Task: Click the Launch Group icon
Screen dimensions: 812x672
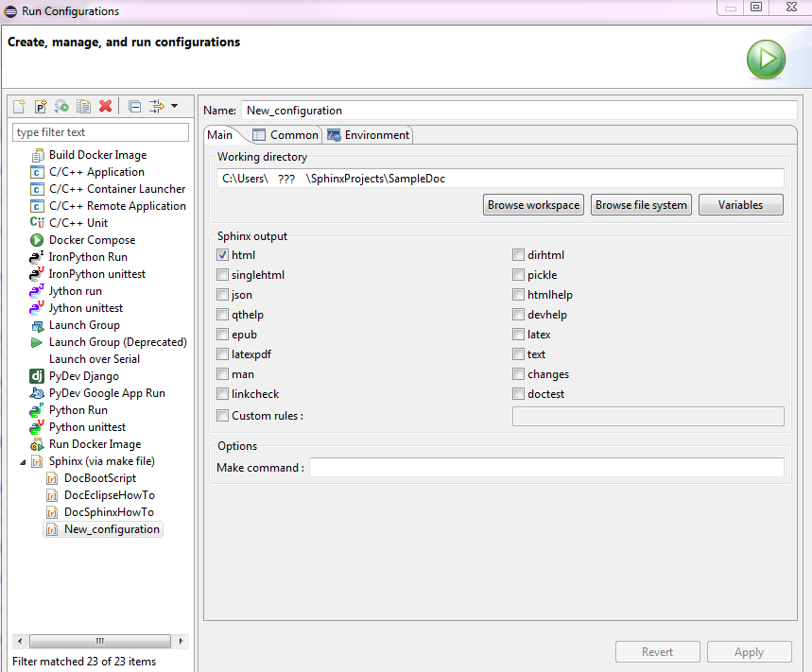Action: tap(37, 326)
